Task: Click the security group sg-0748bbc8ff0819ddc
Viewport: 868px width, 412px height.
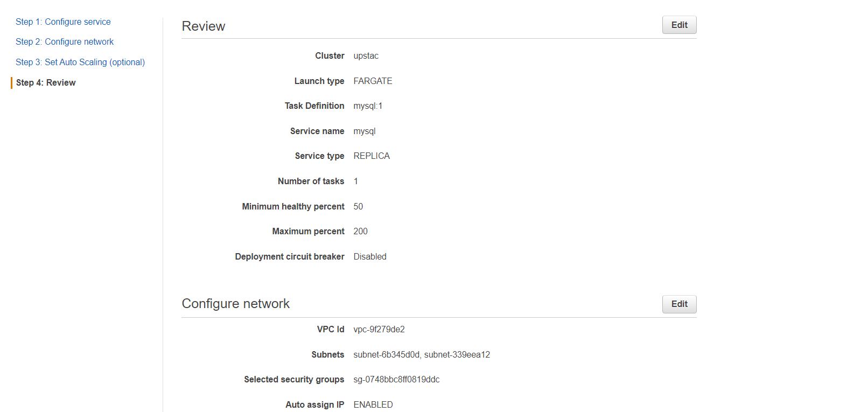Action: [x=396, y=379]
